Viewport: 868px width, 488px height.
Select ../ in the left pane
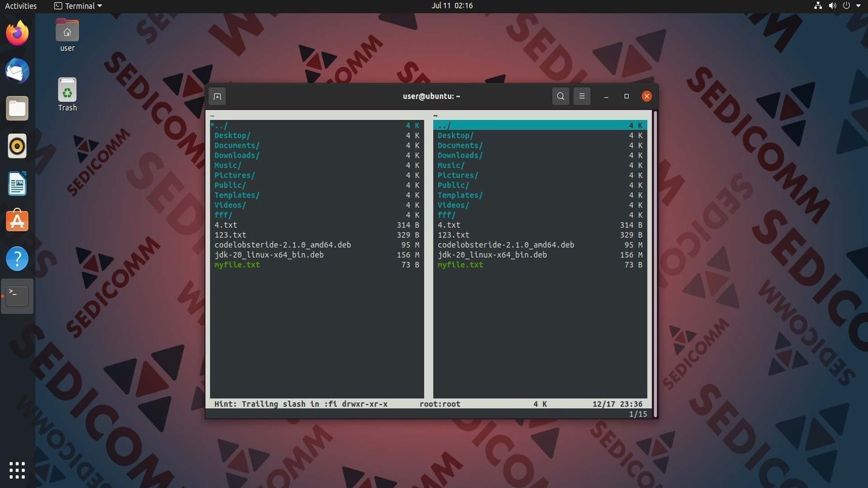[317, 126]
